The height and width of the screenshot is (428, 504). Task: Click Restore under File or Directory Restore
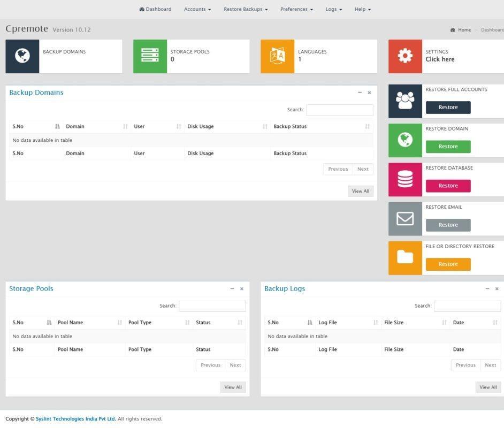(448, 264)
